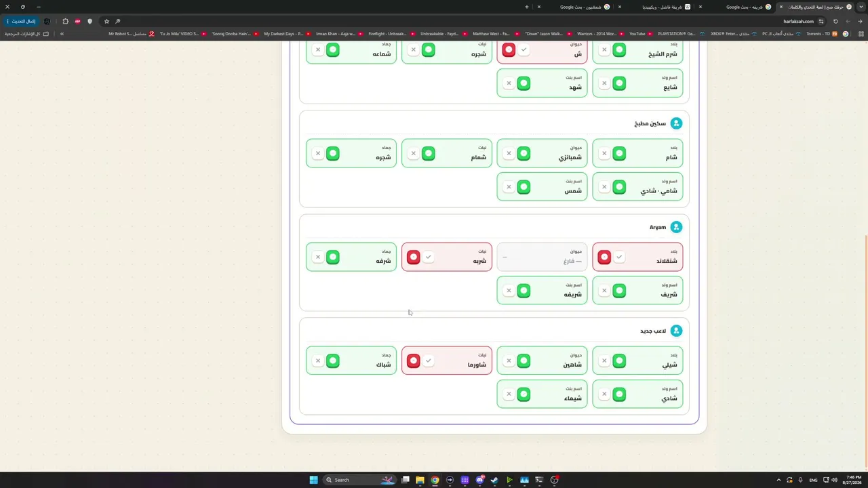The height and width of the screenshot is (488, 868).
Task: Open the extensions puzzle icon
Action: point(65,21)
